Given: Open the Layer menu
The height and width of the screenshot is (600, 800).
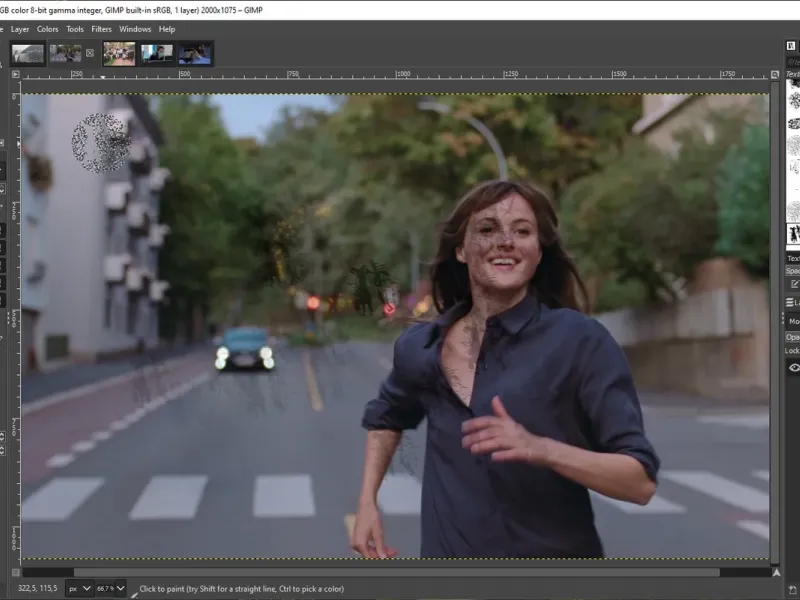Looking at the screenshot, I should tap(20, 29).
